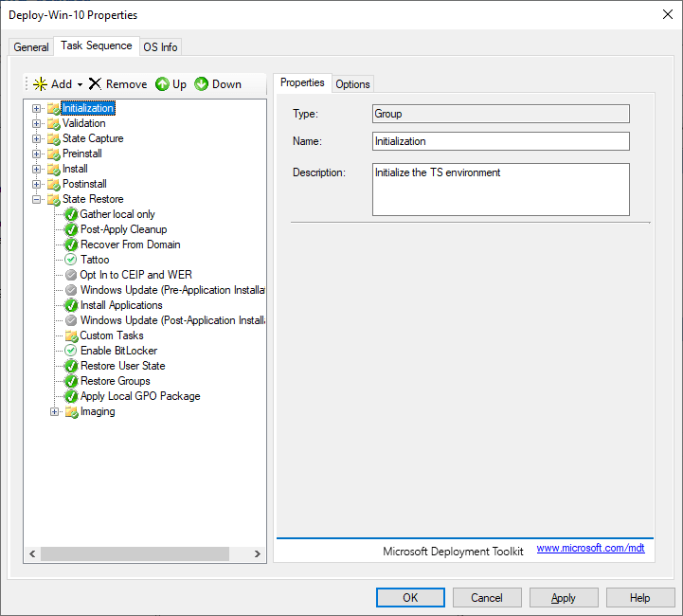Click into the Name text field
683x616 pixels.
click(500, 141)
